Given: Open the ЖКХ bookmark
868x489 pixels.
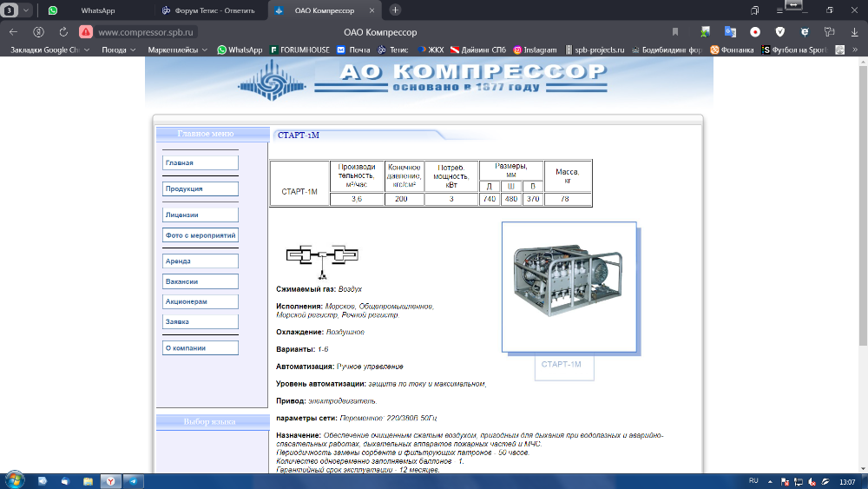Looking at the screenshot, I should 431,50.
